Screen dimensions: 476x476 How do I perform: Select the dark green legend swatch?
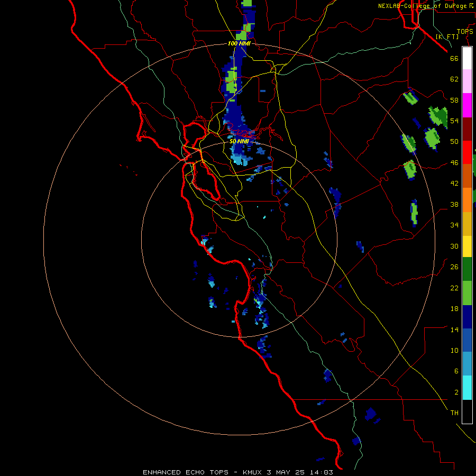click(x=467, y=269)
